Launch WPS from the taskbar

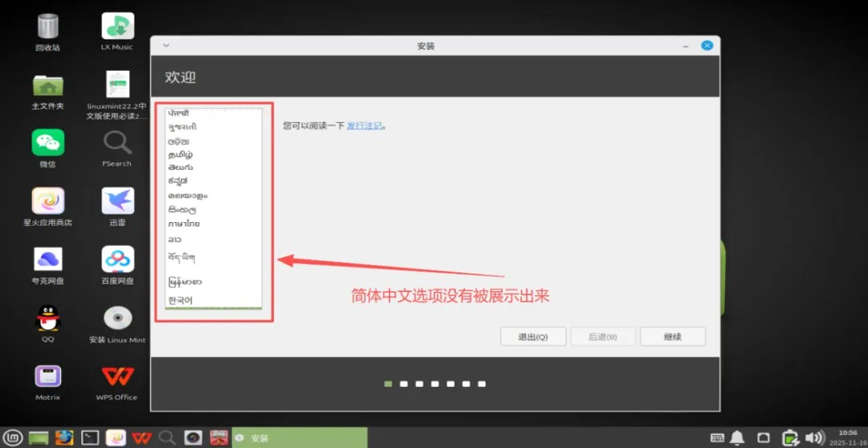[x=141, y=438]
